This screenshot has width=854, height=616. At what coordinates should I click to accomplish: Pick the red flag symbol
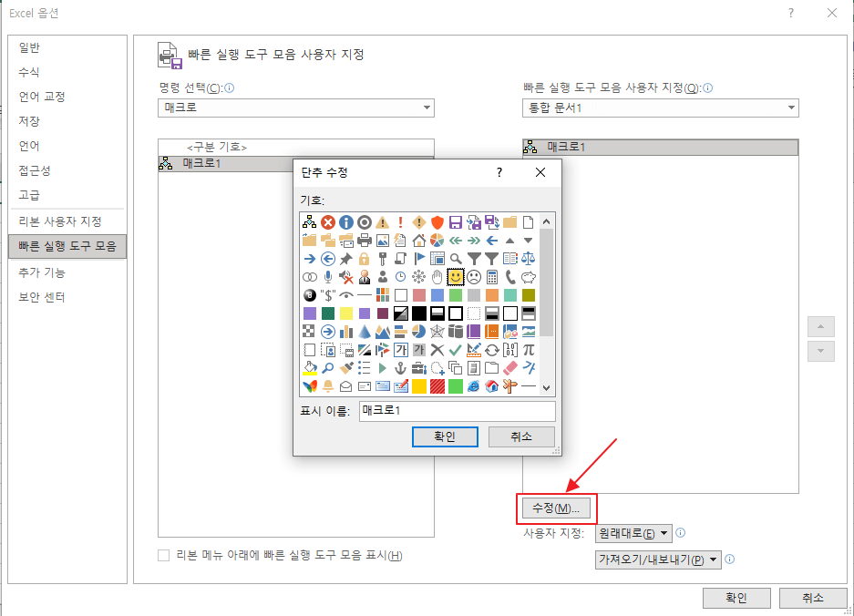pos(418,258)
